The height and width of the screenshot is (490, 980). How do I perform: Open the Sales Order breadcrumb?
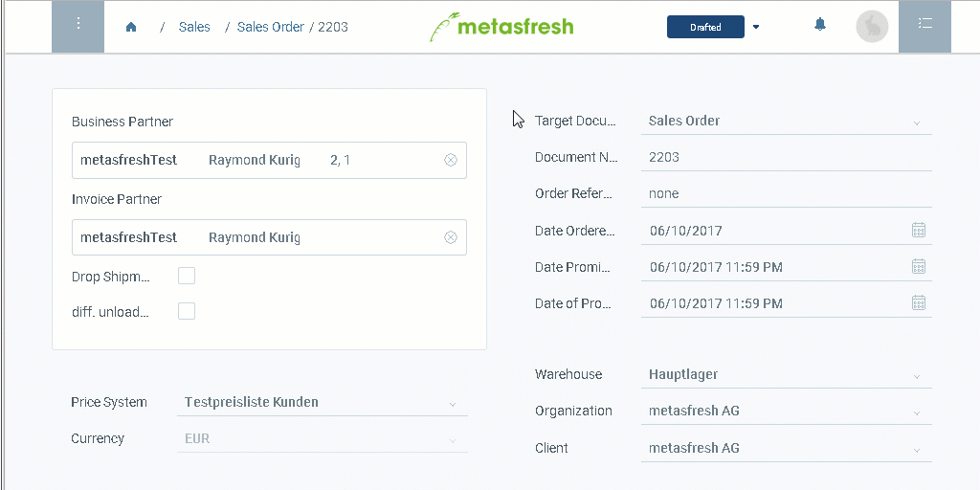(271, 27)
